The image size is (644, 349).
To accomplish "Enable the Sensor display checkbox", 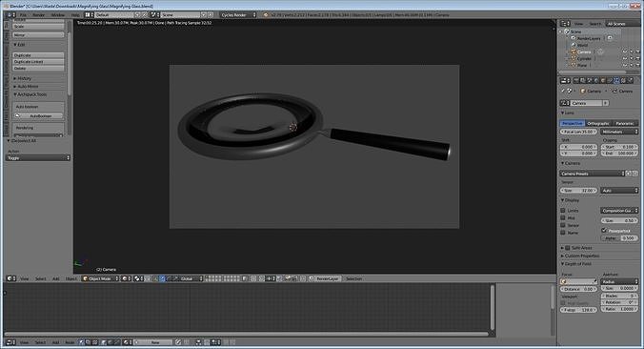I will coord(563,225).
